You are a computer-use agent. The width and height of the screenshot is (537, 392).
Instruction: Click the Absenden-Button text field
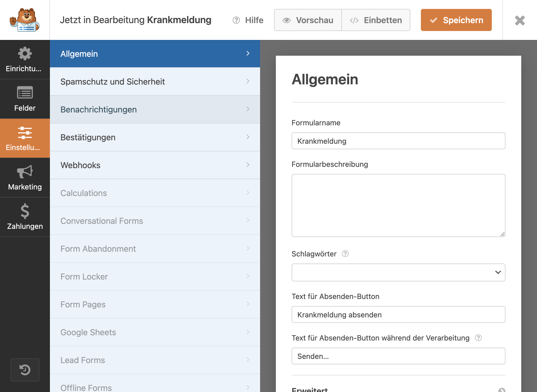(x=398, y=314)
